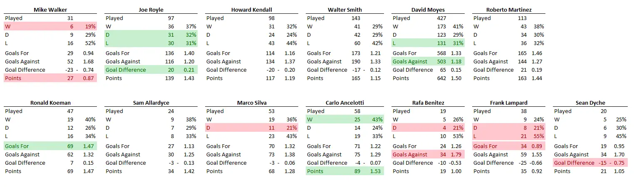Select the Roberto Martinez header cell
This screenshot has width=644, height=191.
pyautogui.click(x=508, y=10)
